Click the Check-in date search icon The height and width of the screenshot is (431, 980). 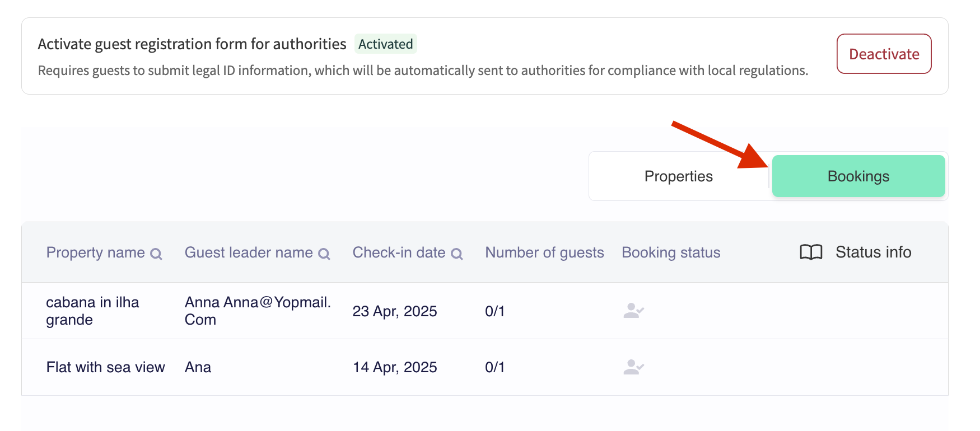[x=457, y=254]
